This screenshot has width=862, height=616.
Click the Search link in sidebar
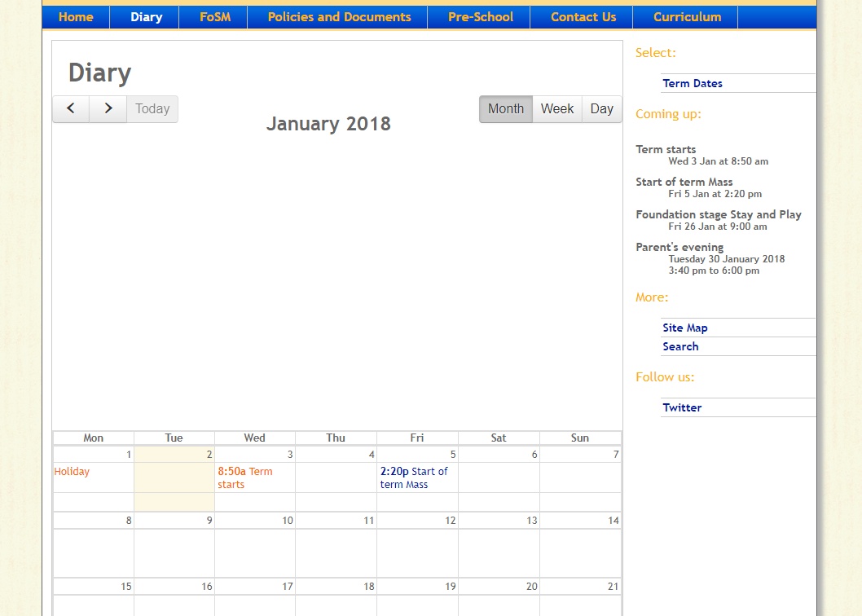click(680, 346)
